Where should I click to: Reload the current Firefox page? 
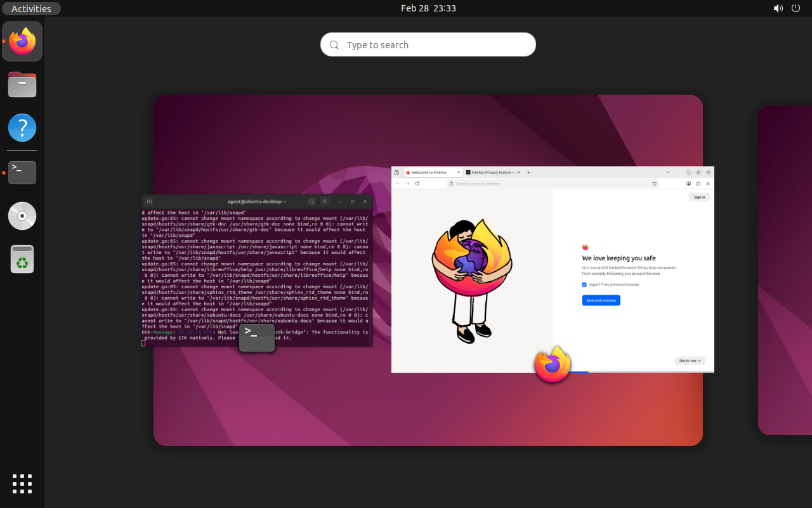(417, 183)
